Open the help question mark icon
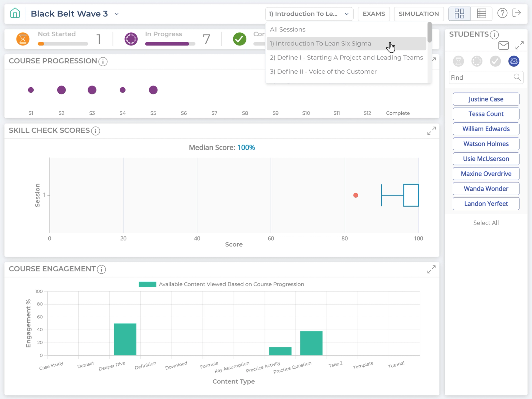This screenshot has height=399, width=532. pyautogui.click(x=502, y=13)
